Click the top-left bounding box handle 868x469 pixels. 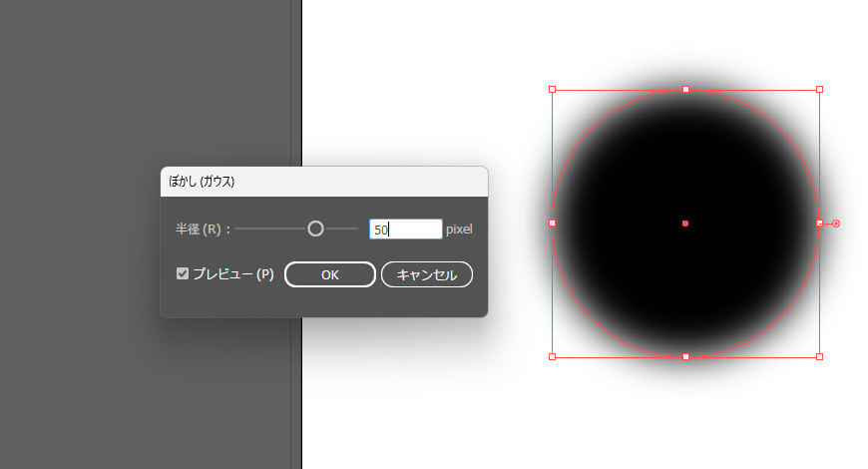[x=553, y=90]
